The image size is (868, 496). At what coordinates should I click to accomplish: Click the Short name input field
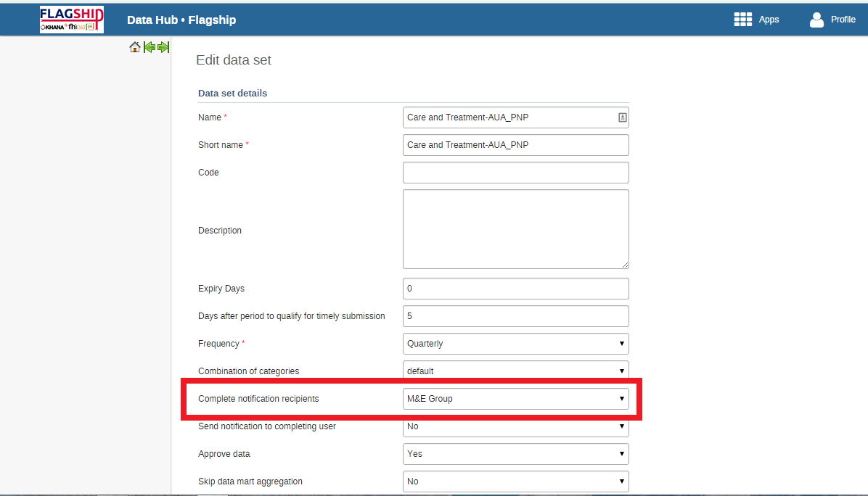[516, 145]
